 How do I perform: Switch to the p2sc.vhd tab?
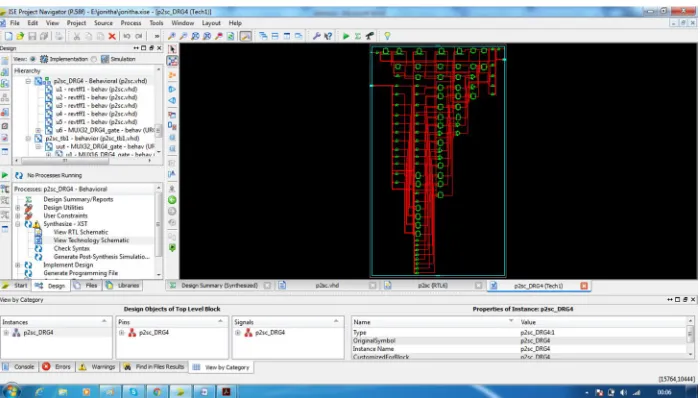[327, 286]
